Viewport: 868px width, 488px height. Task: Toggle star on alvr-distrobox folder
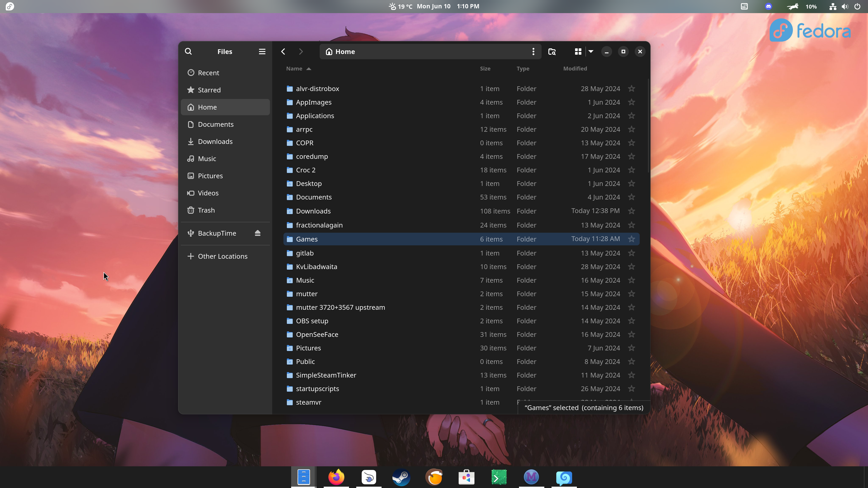[632, 89]
